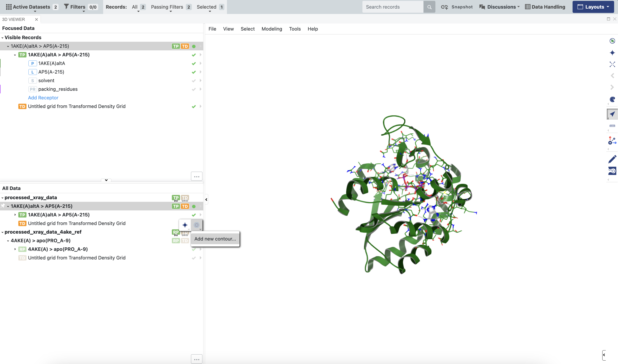Expand the 4AKE(A) > apo(PRO_A-9) RP item

coord(15,249)
